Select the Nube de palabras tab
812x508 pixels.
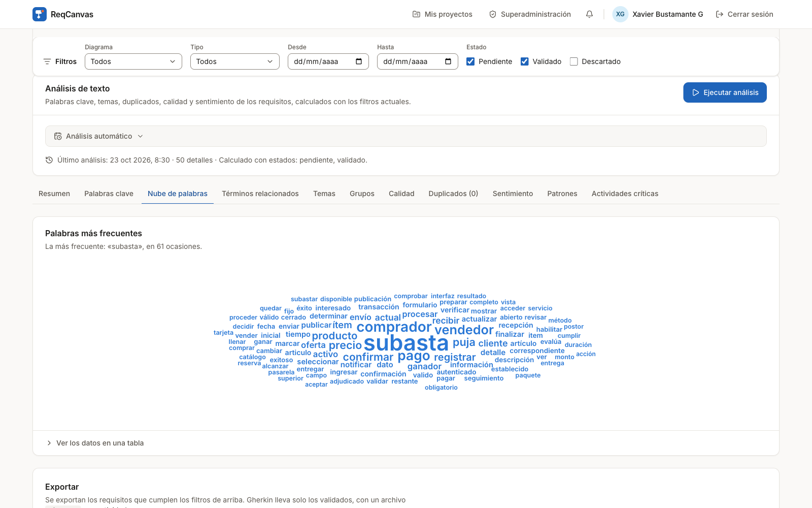click(x=178, y=194)
